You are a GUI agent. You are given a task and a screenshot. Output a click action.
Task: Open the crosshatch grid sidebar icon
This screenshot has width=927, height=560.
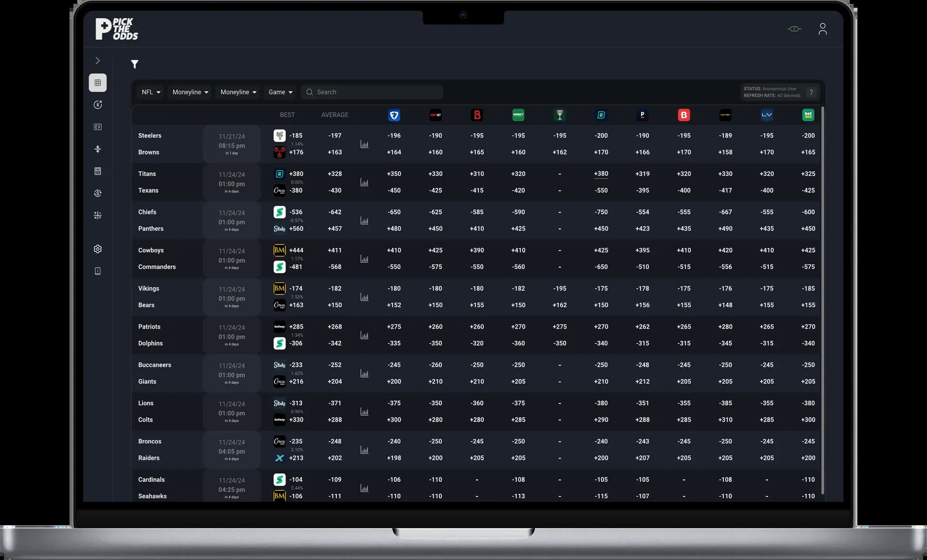[x=98, y=215]
